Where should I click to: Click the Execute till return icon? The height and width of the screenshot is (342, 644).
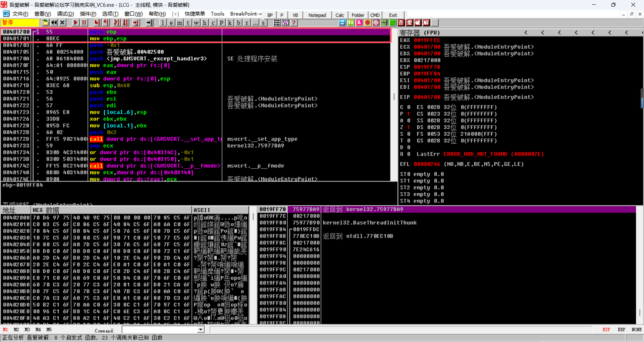tap(136, 23)
